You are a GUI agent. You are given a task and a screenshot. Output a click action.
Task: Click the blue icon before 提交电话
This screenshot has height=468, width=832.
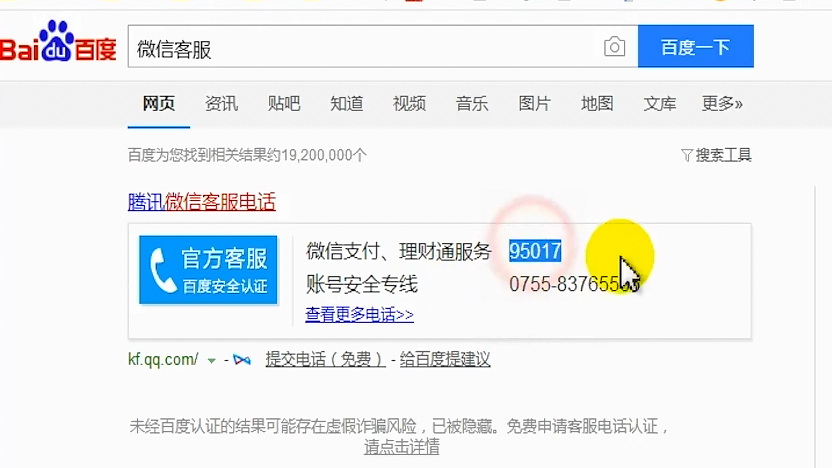(242, 360)
